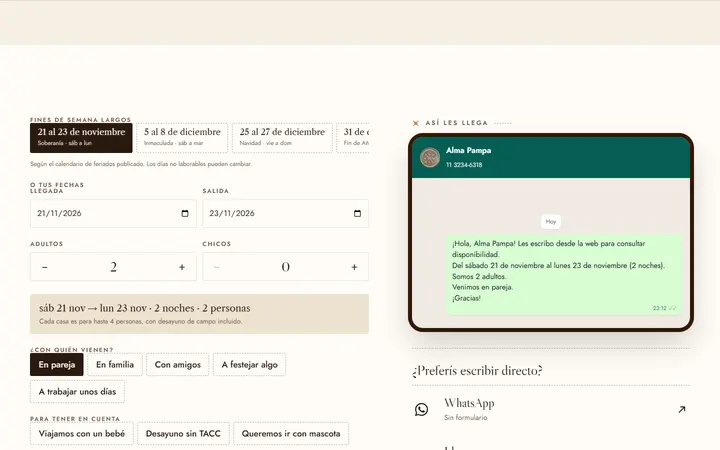Click the chicos value 0

[286, 267]
